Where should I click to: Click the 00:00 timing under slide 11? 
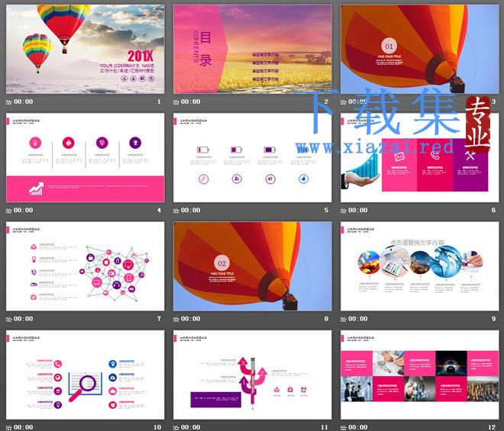[191, 427]
